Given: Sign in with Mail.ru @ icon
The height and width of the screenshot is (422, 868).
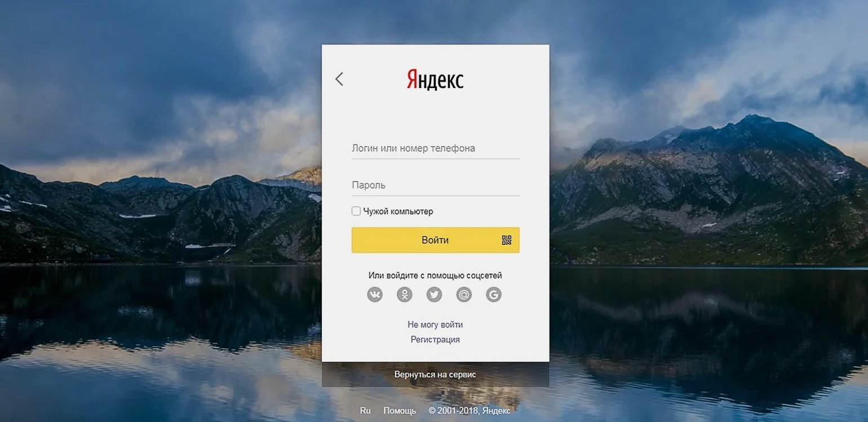Looking at the screenshot, I should pyautogui.click(x=464, y=294).
